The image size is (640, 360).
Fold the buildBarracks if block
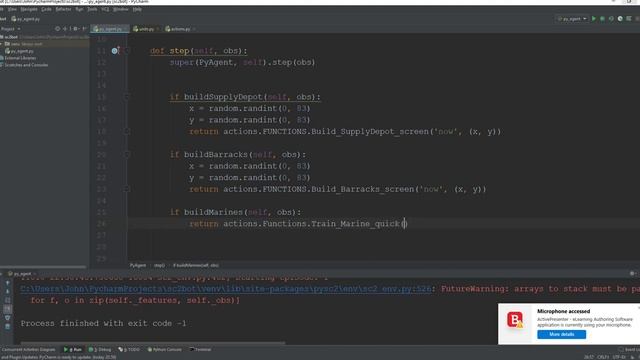[127, 154]
